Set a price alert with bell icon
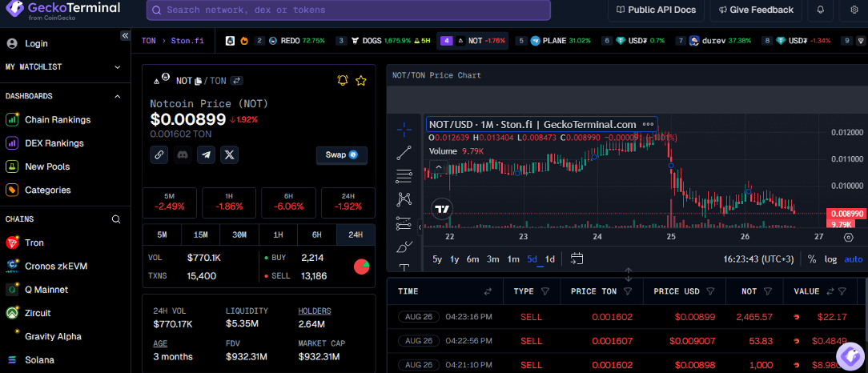Viewport: 868px width, 373px height. pyautogui.click(x=343, y=81)
